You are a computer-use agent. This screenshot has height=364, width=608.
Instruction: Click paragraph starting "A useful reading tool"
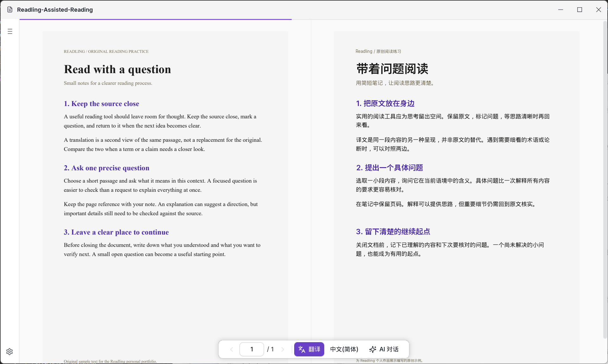[160, 121]
